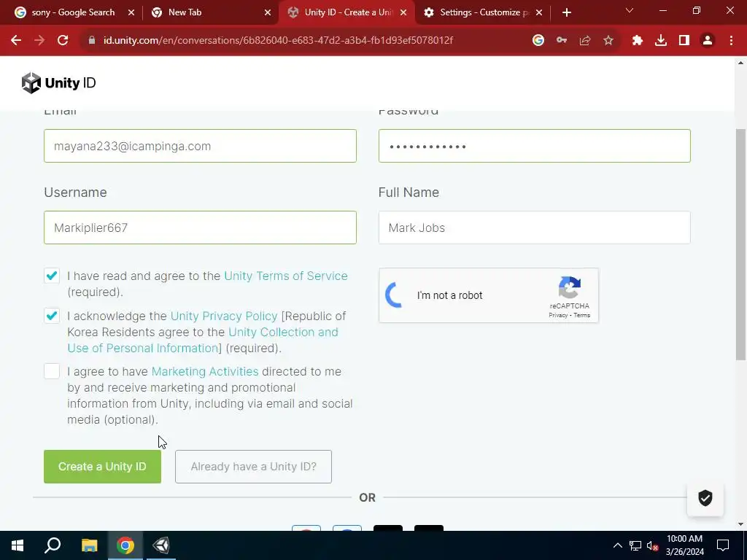This screenshot has width=747, height=560.
Task: Open the Windows Start menu
Action: 18,545
